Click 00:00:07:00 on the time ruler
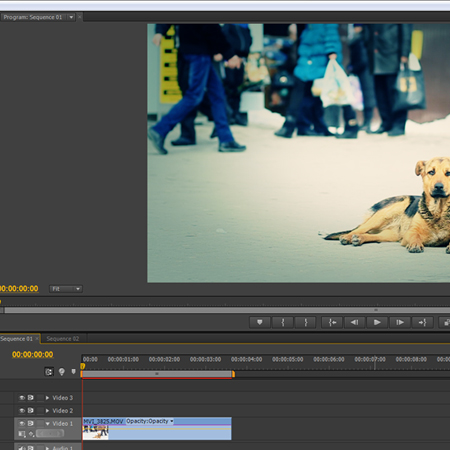Image resolution: width=450 pixels, height=450 pixels. click(x=370, y=359)
